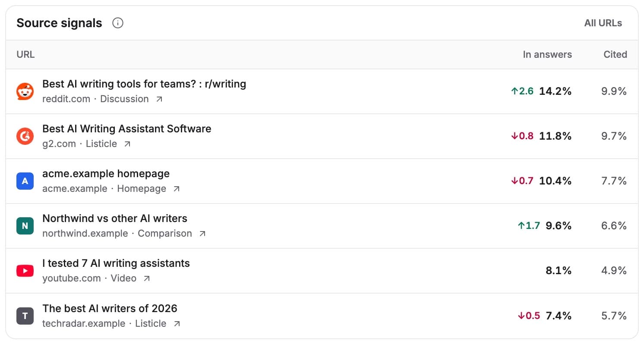Click the 6.6% cited value
Screen dimensions: 644x344
[614, 226]
